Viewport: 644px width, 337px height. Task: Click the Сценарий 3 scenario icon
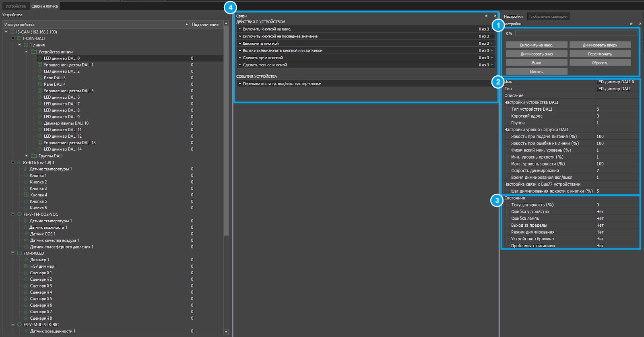[26, 286]
